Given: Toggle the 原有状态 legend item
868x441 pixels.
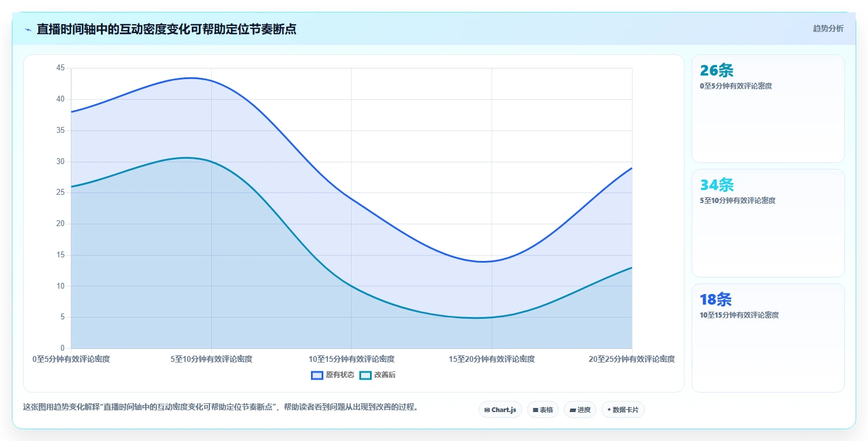Looking at the screenshot, I should pos(333,375).
